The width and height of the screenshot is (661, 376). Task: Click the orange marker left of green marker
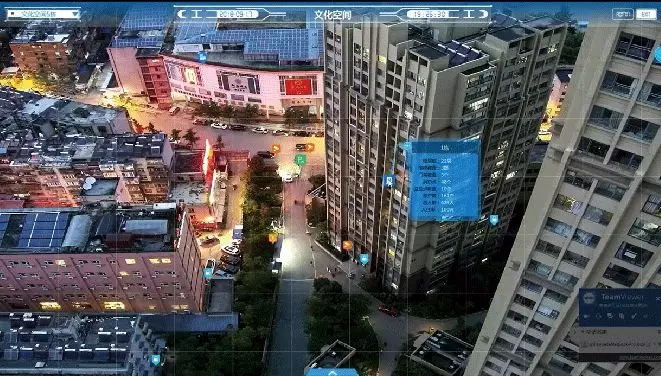tap(276, 148)
